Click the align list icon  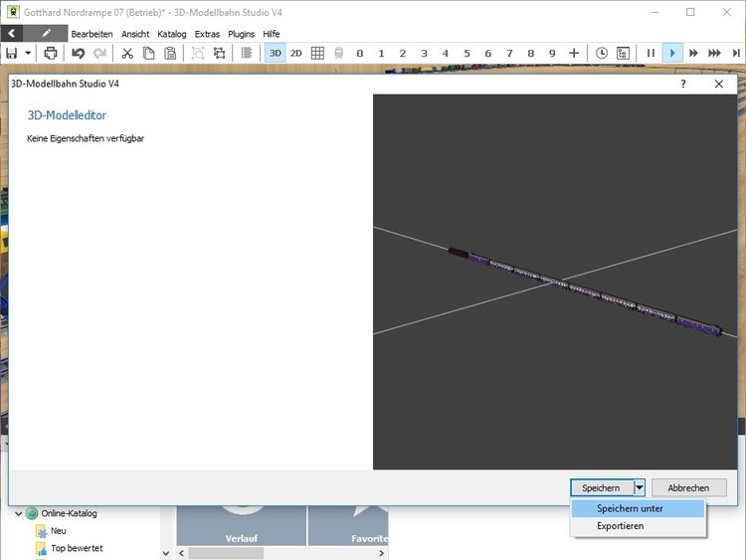coord(247,54)
